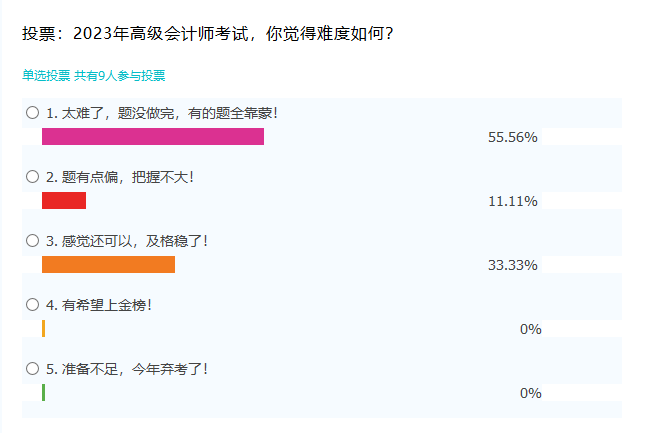Click the 11.11% result value

(x=513, y=201)
